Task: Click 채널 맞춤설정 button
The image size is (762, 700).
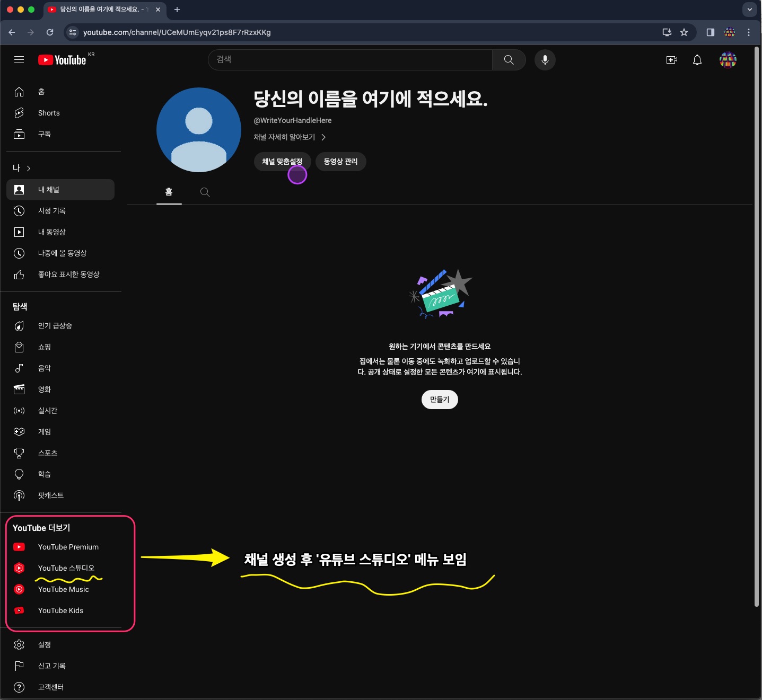Action: tap(282, 162)
